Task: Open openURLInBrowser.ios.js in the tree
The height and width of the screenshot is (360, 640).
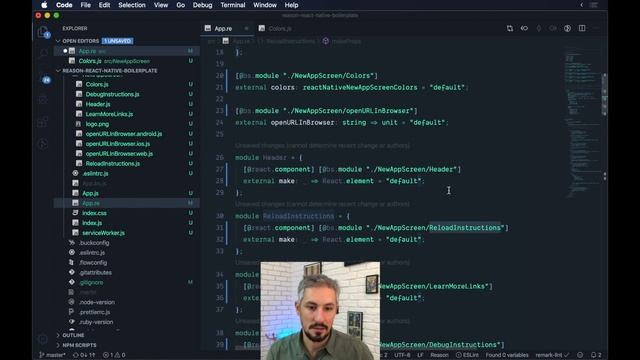Action: click(x=118, y=144)
